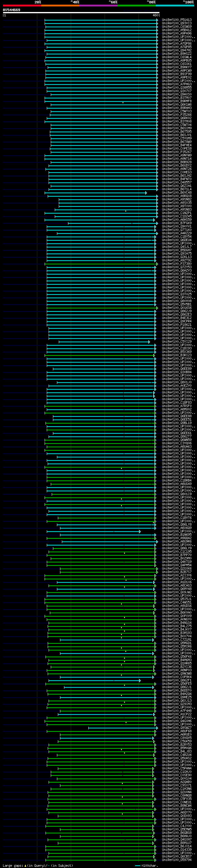Select label UniRef100_C1N2P1
This screenshot has width=197, height=868.
click(177, 213)
